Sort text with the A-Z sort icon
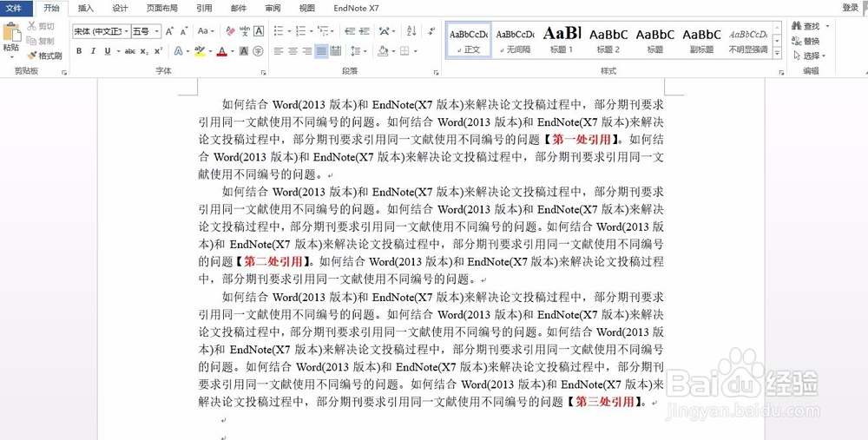The height and width of the screenshot is (440, 868). click(x=411, y=31)
